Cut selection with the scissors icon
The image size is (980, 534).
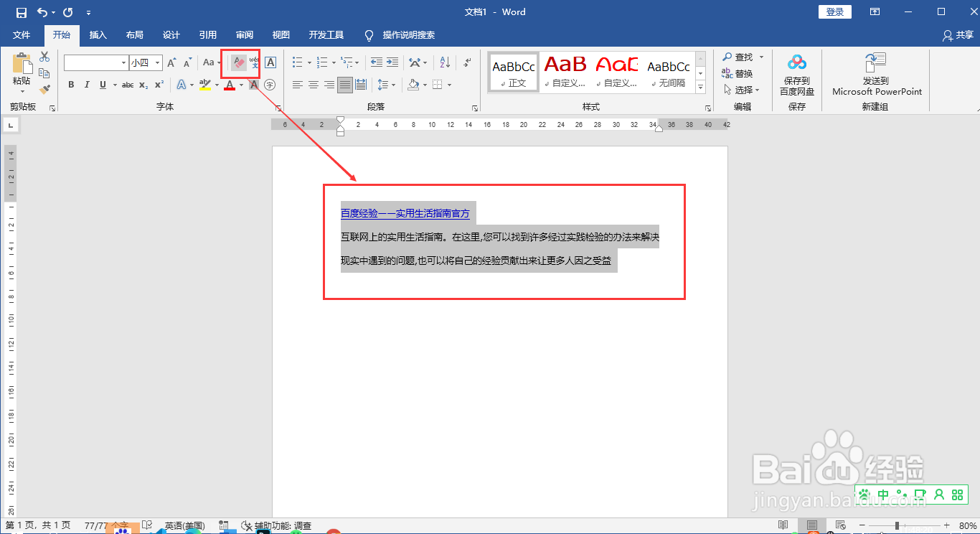[x=44, y=57]
